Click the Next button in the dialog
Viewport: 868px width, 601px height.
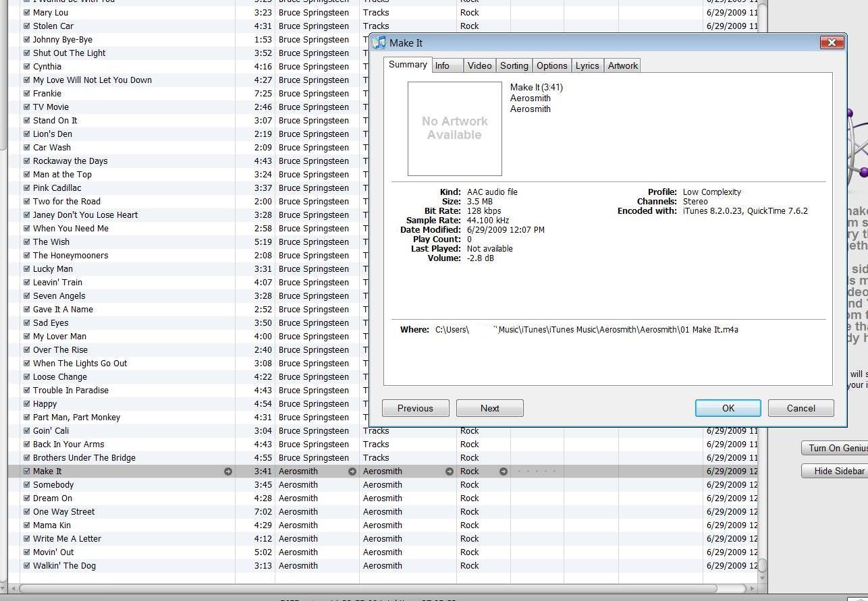[x=490, y=408]
